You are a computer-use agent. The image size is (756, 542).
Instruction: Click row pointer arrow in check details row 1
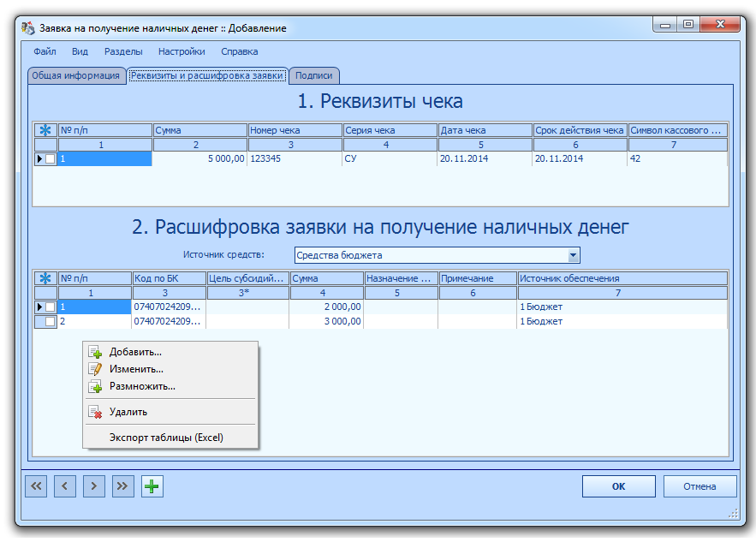coord(40,158)
